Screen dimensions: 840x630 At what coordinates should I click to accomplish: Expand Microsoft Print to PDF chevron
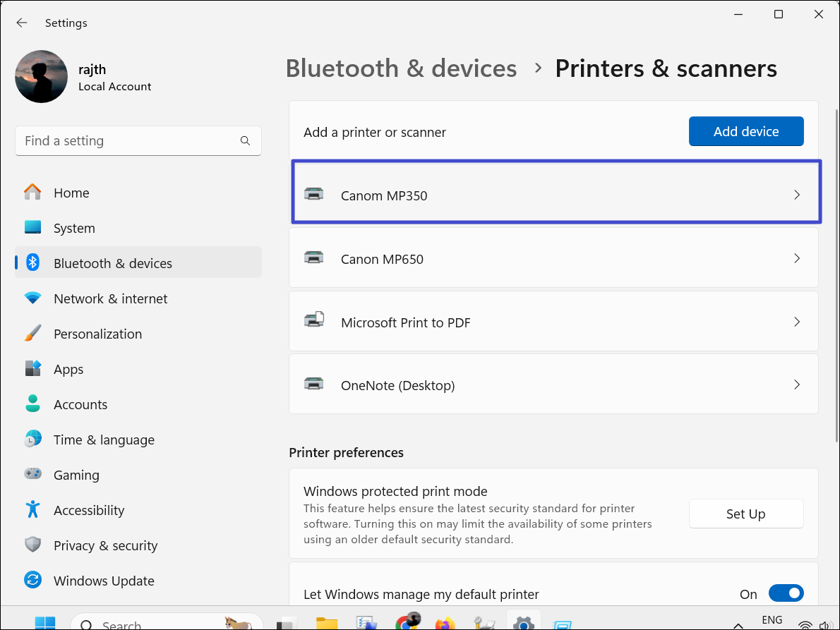coord(796,322)
